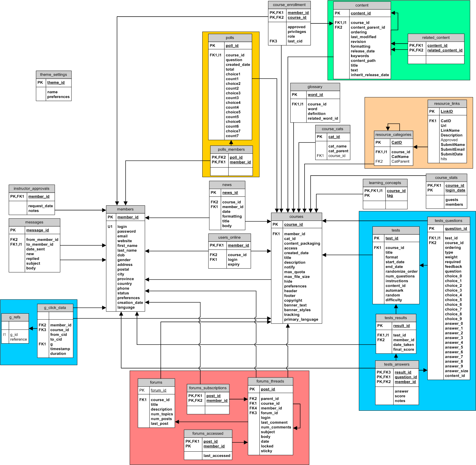Select cat_id field in course_cats

pos(334,137)
